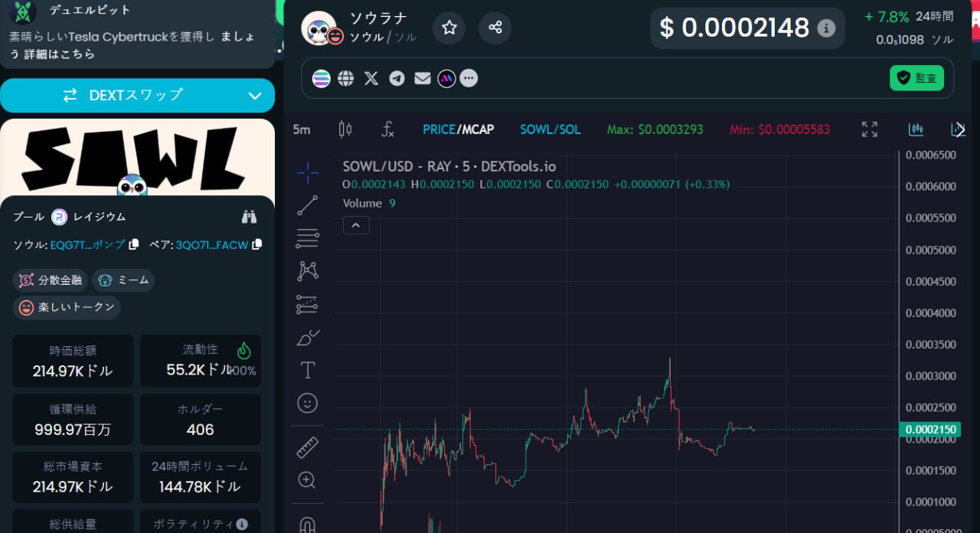The height and width of the screenshot is (533, 980).
Task: Click the Raydium pool logo
Action: 60,217
